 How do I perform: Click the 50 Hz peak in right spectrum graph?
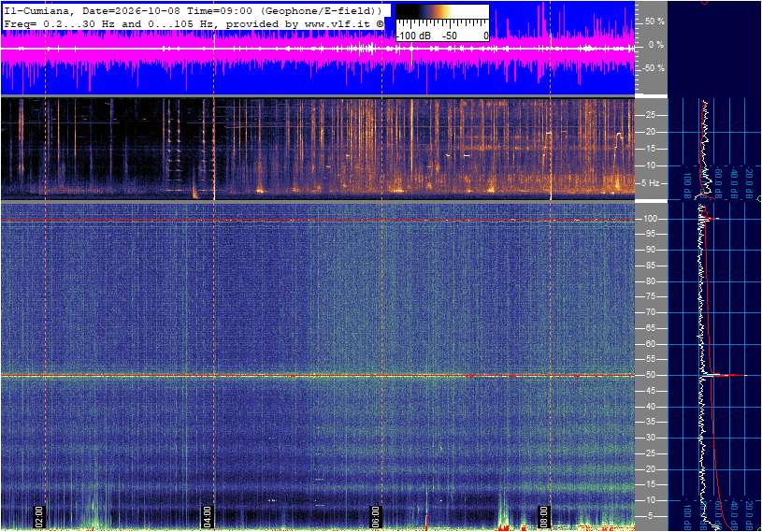tap(726, 375)
